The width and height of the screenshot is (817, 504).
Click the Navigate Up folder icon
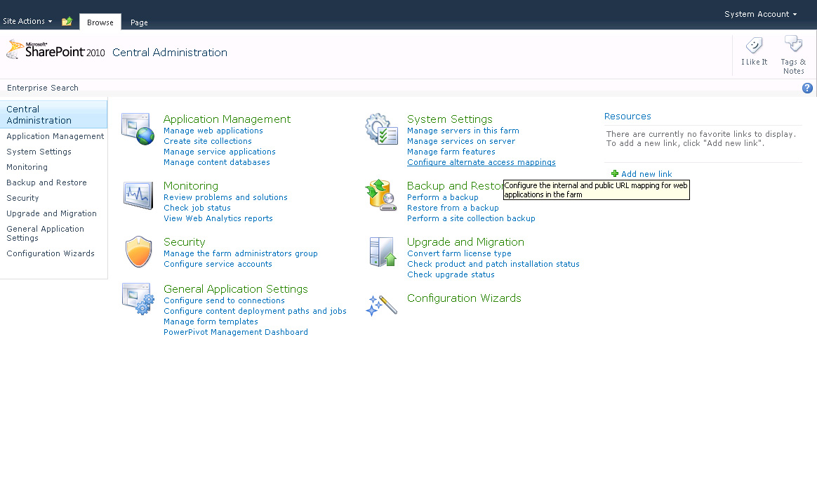coord(67,21)
